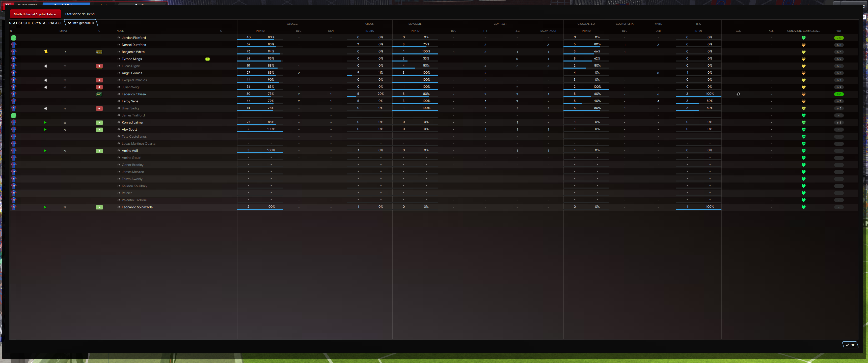The height and width of the screenshot is (363, 868).
Task: Select Statistiche del Crystal Palace tab
Action: tap(35, 14)
